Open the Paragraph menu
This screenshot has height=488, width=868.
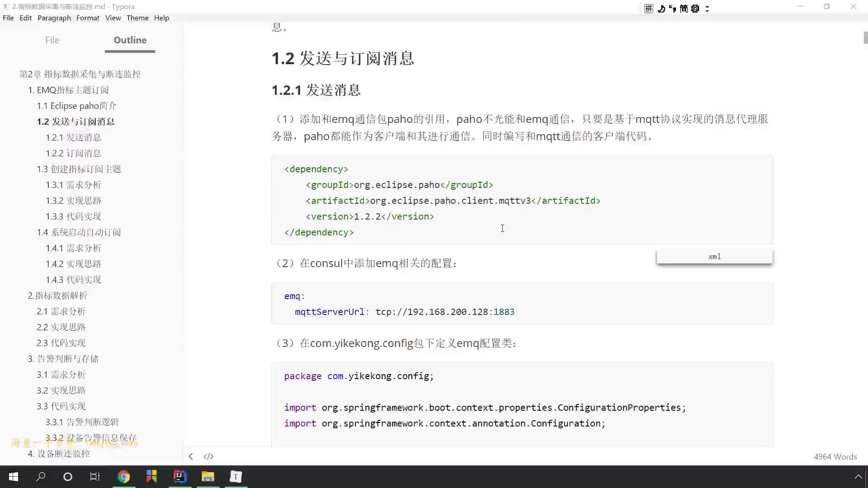tap(54, 18)
